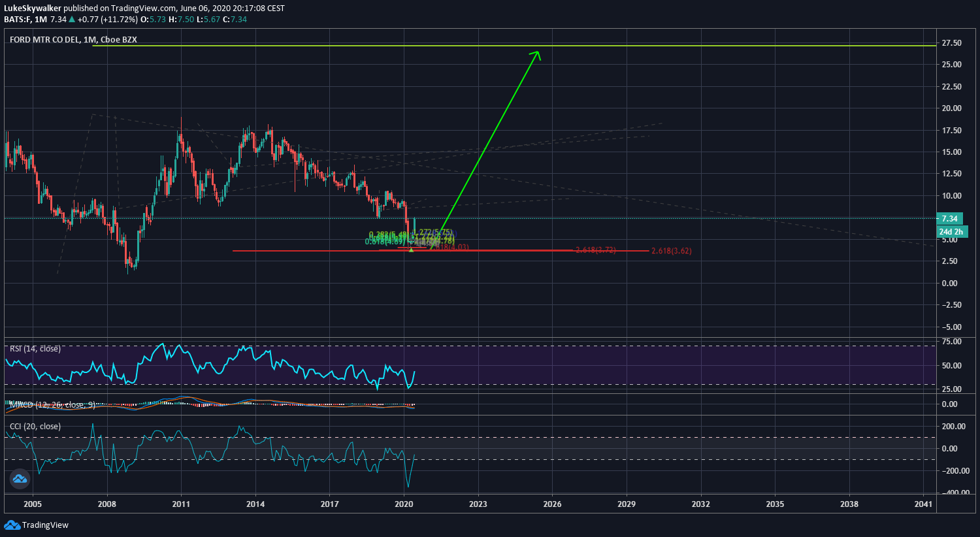
Task: Click the red horizontal support line
Action: pos(441,251)
